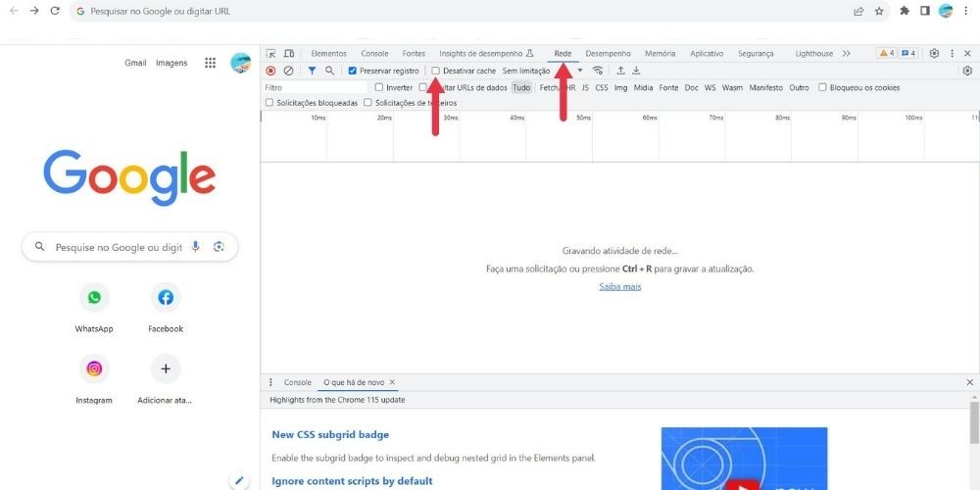The width and height of the screenshot is (980, 490).
Task: Open Insights de desempenho tab
Action: coord(486,54)
